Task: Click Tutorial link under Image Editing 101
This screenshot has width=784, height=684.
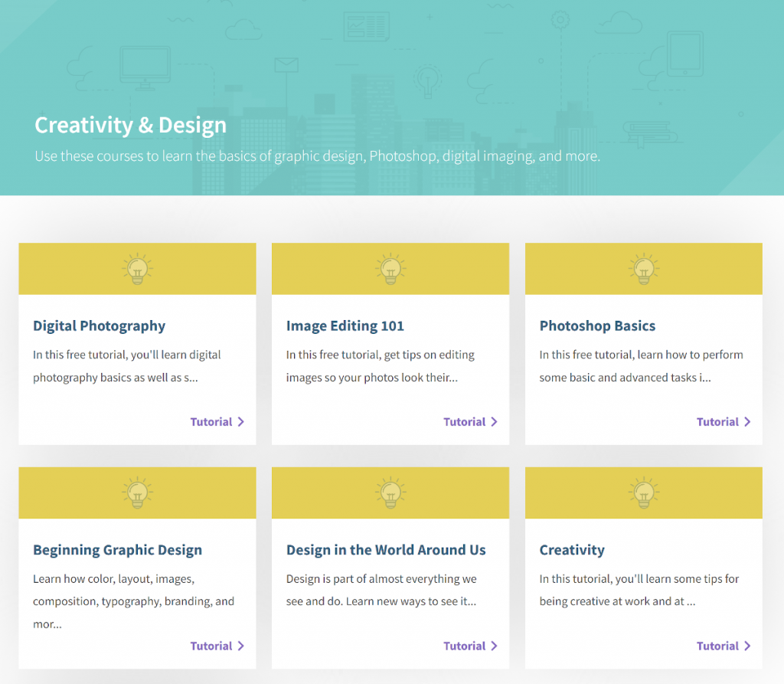Action: [x=470, y=422]
